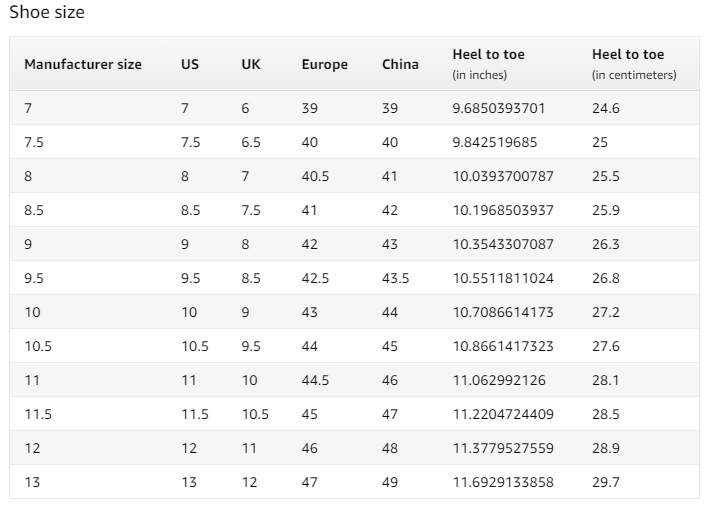Screen dimensions: 710x517
Task: Click the Heel to toe centimeters header
Action: 634,64
